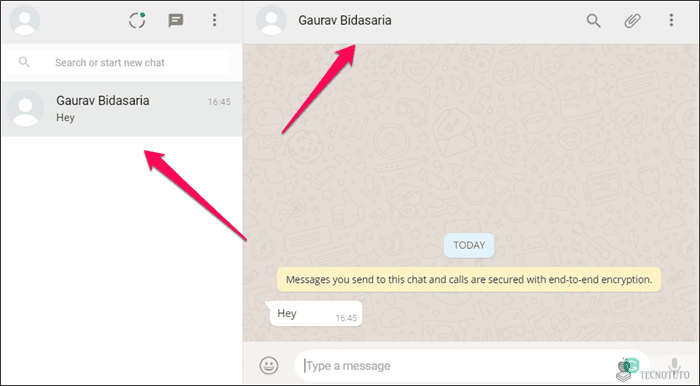Open the Gaurav Bidasaria chat row
The height and width of the screenshot is (386, 700).
click(x=121, y=109)
